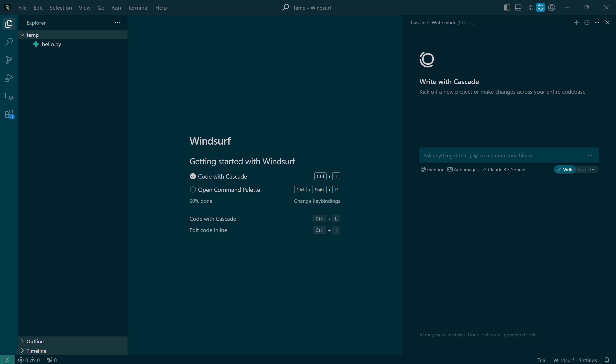Close the Cascade panel
Viewport: 616px width, 364px height.
pos(607,23)
